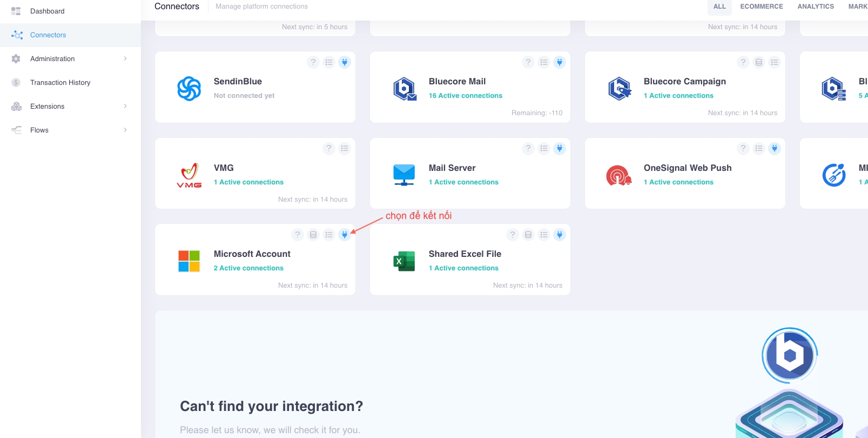Select the ALL filter tab
The image size is (868, 438).
(719, 6)
